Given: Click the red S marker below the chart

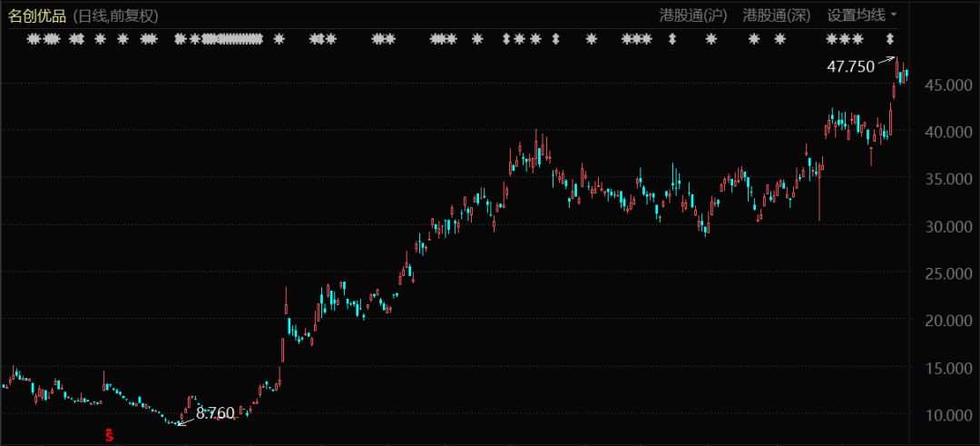Looking at the screenshot, I should point(110,435).
